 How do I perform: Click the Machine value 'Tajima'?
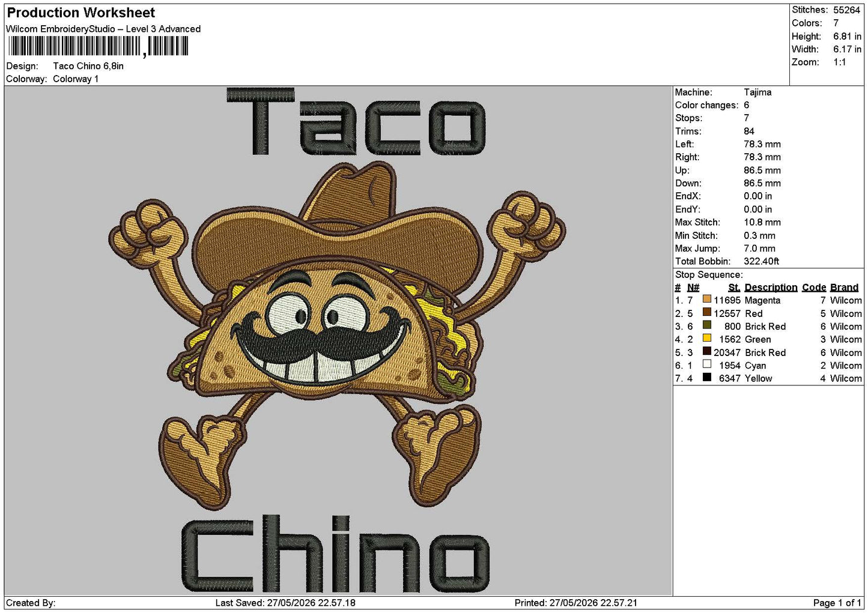point(757,92)
